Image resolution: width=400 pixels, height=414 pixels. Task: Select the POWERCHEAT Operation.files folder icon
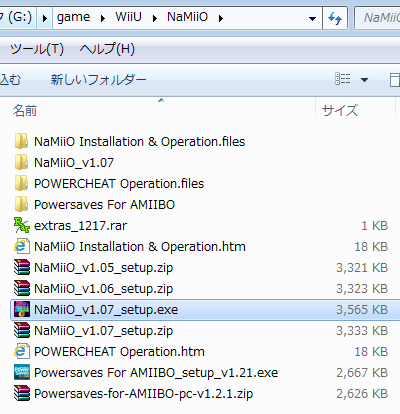(22, 184)
